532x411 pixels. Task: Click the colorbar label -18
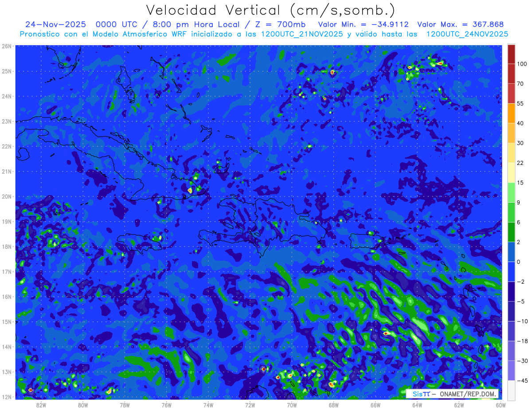coord(521,341)
